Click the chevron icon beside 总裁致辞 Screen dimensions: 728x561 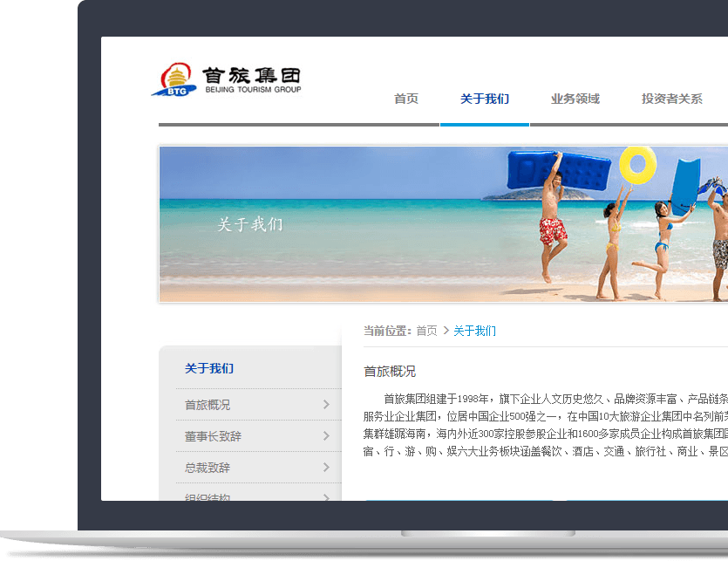click(x=326, y=468)
